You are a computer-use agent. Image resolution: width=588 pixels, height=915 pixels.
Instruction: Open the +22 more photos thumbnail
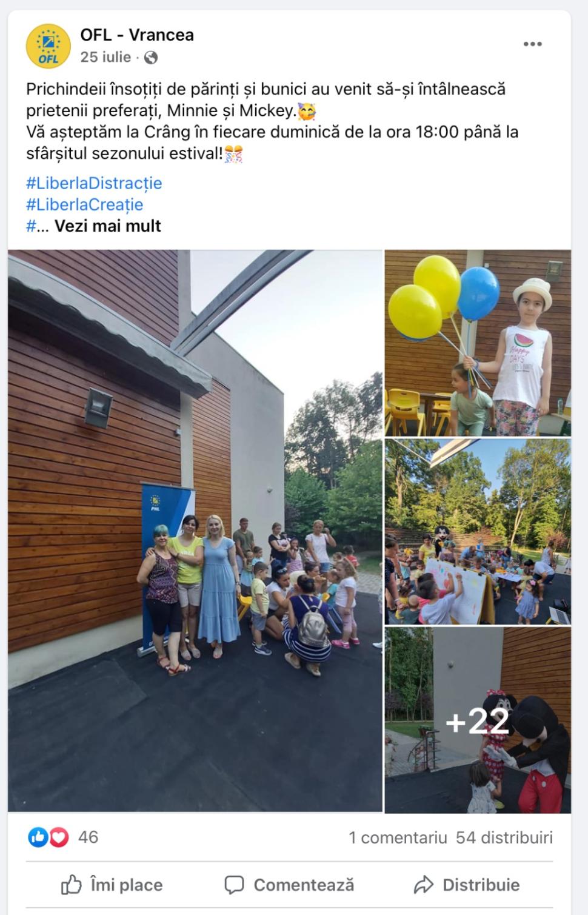coord(478,720)
